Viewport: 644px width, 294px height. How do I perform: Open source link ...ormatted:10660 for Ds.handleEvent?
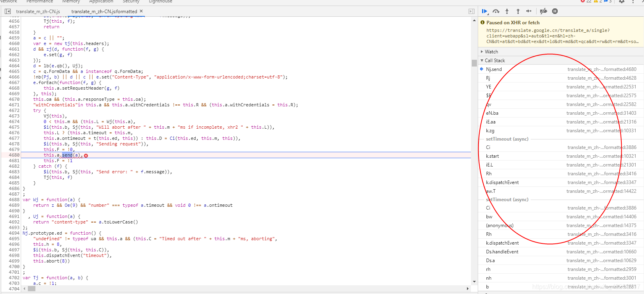pyautogui.click(x=601, y=252)
